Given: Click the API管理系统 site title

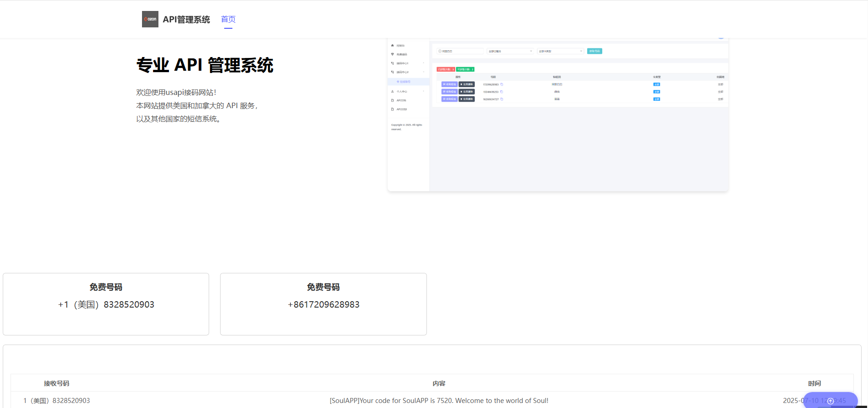Looking at the screenshot, I should pyautogui.click(x=186, y=19).
